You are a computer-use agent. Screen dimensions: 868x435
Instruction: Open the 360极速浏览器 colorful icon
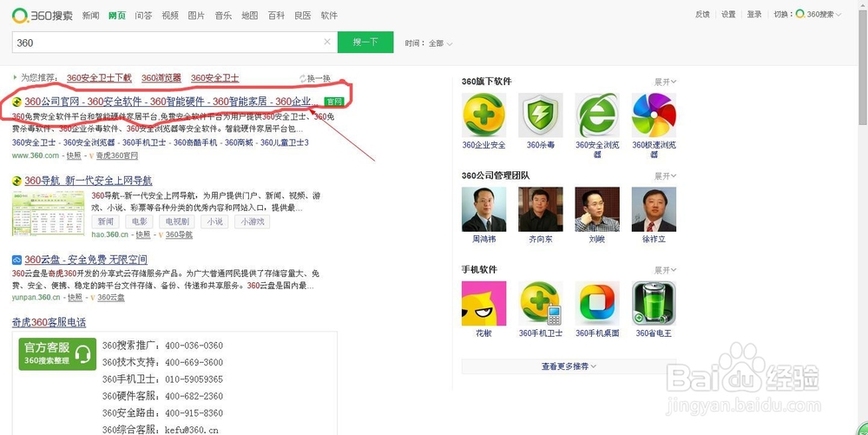(x=654, y=115)
